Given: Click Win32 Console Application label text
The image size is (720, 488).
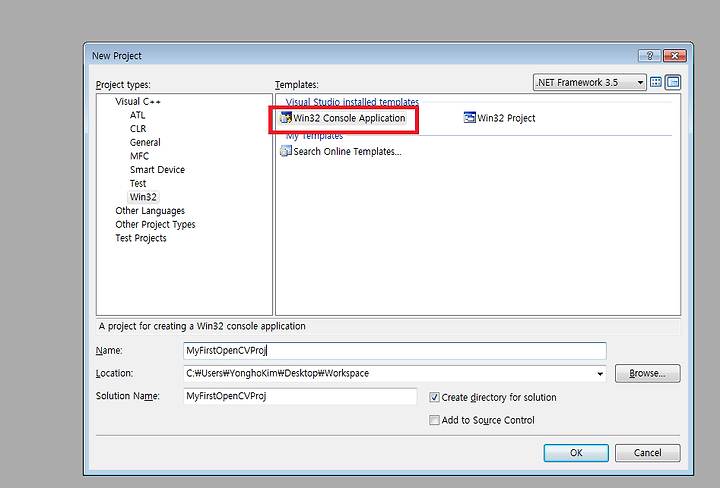Looking at the screenshot, I should pos(349,118).
